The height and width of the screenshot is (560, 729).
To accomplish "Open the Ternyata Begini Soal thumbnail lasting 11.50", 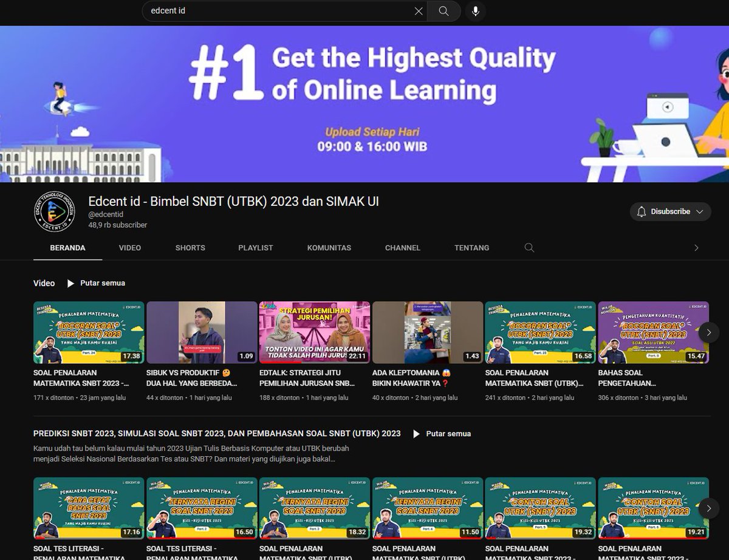I will [x=428, y=508].
